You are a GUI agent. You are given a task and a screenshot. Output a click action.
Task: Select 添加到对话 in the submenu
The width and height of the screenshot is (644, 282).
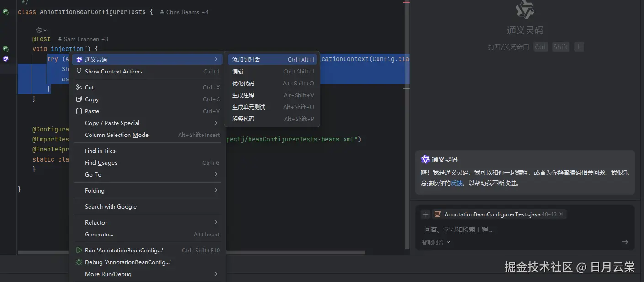272,59
